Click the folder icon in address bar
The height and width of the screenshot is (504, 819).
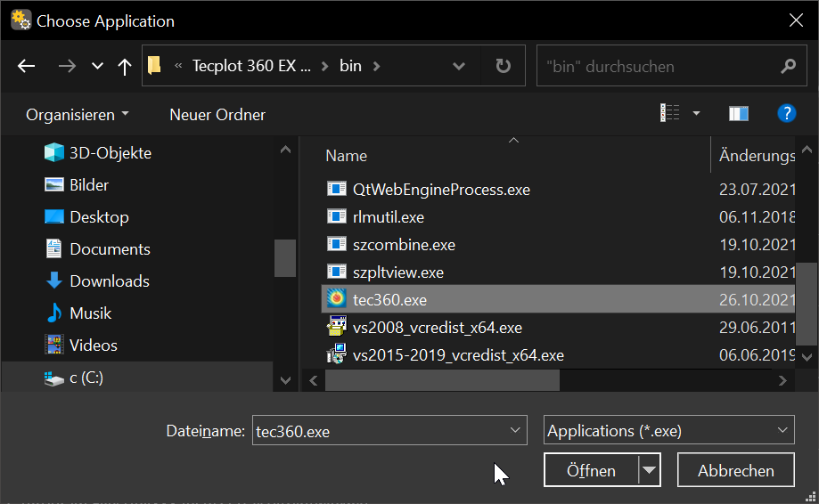click(x=154, y=66)
